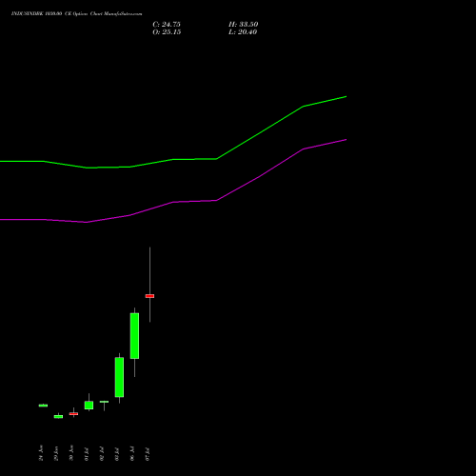
Task: Click the tall green candle for 06 Jul
Action: (134, 336)
